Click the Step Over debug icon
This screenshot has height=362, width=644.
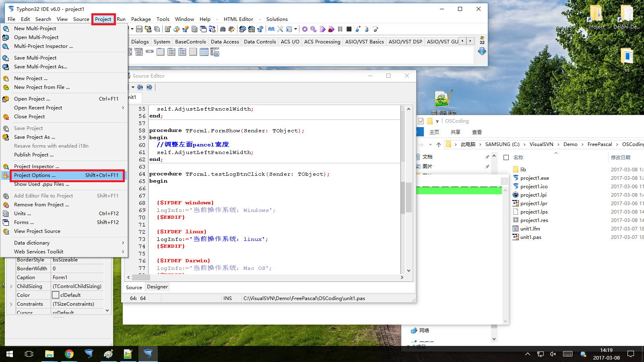(367, 29)
